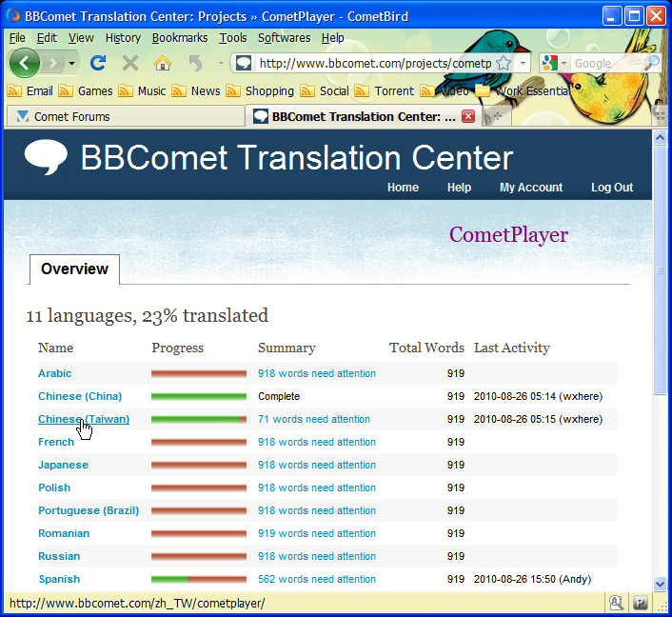Open a new tab with the plus button

(x=497, y=116)
